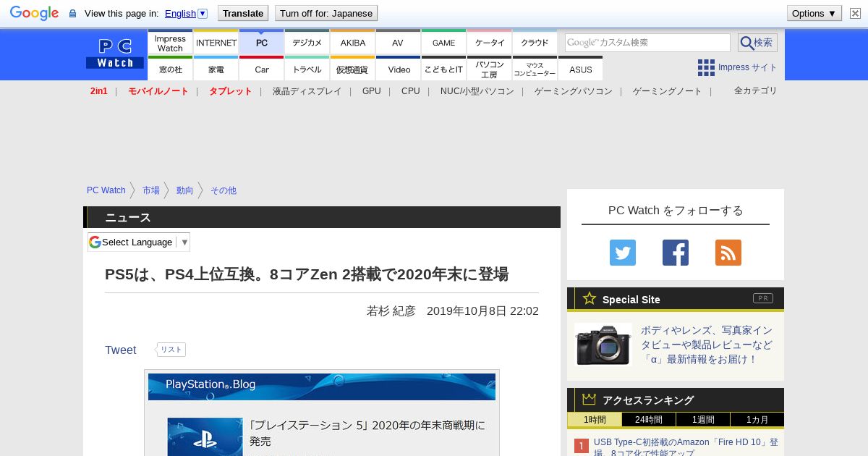The width and height of the screenshot is (868, 456).
Task: Select the 1カ月 ranking tab
Action: 757,420
